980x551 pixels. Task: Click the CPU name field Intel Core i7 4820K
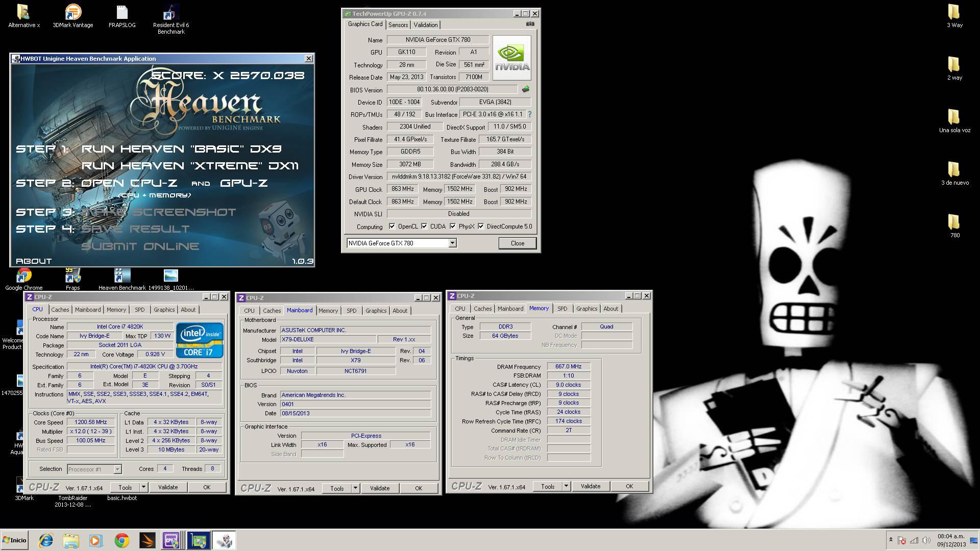(120, 327)
